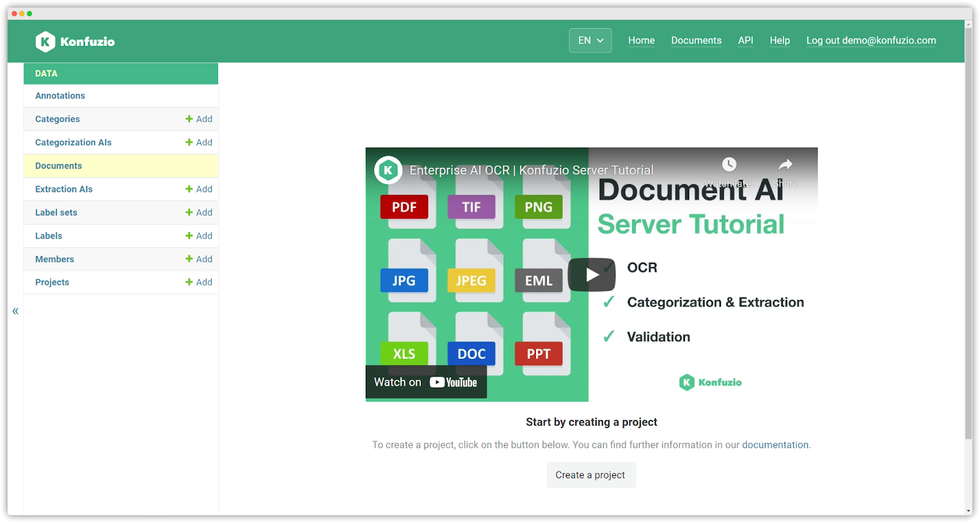The height and width of the screenshot is (523, 980).
Task: Click Watch on YouTube button
Action: pos(426,382)
